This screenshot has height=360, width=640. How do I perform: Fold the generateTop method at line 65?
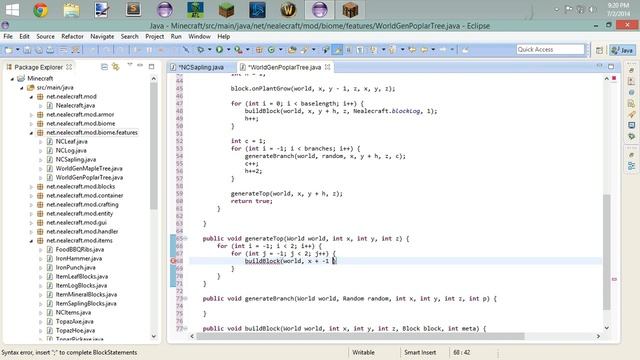[185, 238]
